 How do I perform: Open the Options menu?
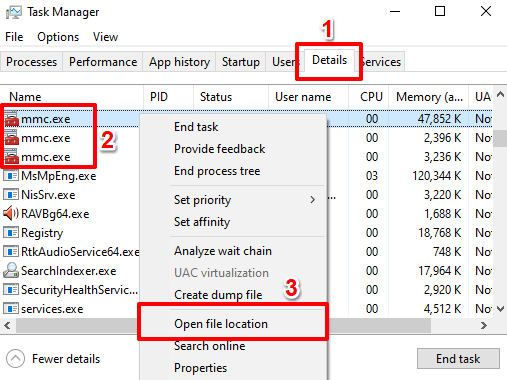coord(58,37)
